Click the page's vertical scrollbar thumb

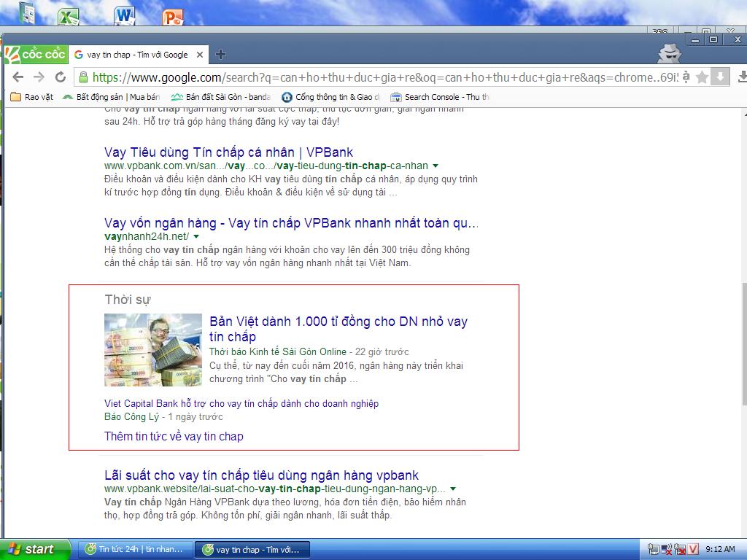[743, 345]
